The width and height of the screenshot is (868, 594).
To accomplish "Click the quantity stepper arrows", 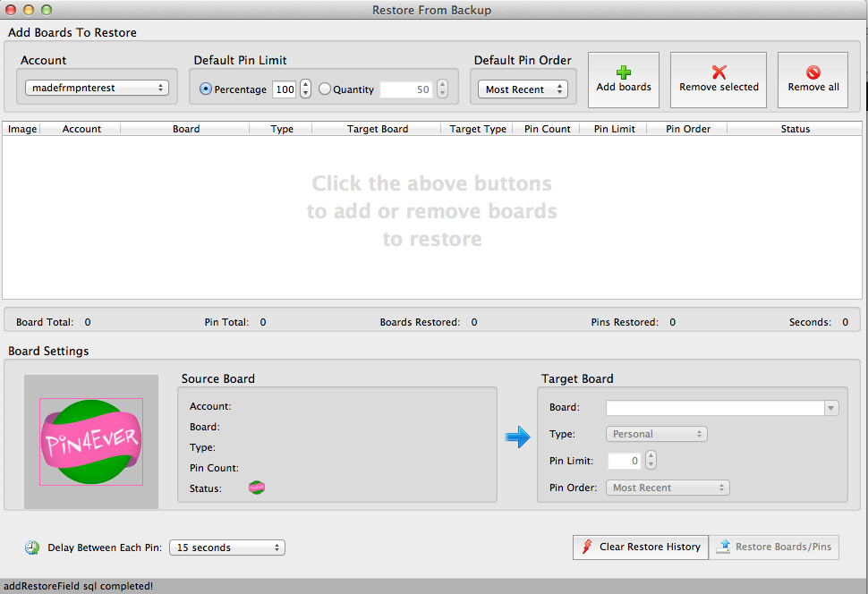I will (x=442, y=89).
